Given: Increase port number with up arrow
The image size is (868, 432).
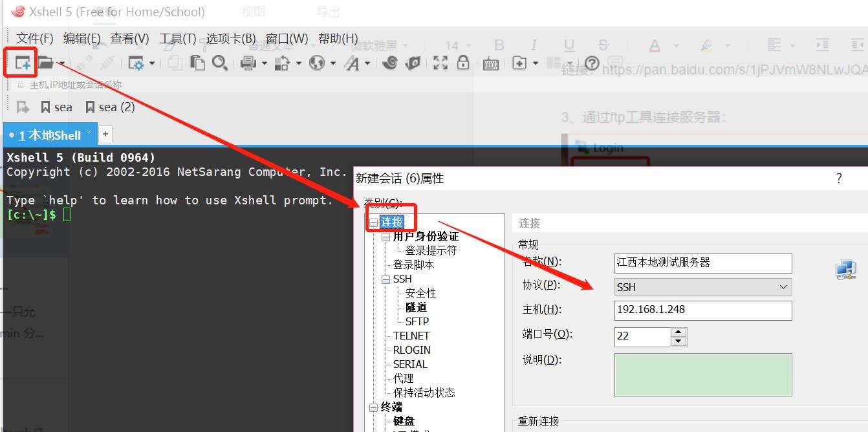Looking at the screenshot, I should coord(678,332).
